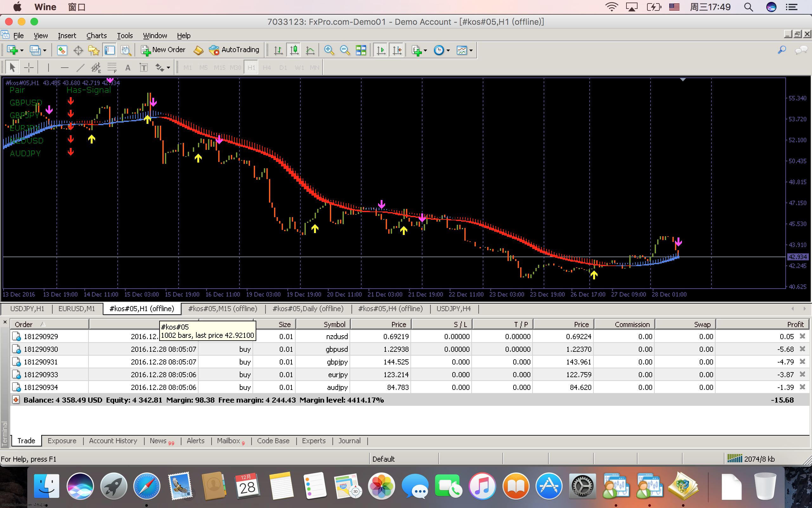Open the Experts terminal tab
The height and width of the screenshot is (508, 812).
(x=313, y=441)
